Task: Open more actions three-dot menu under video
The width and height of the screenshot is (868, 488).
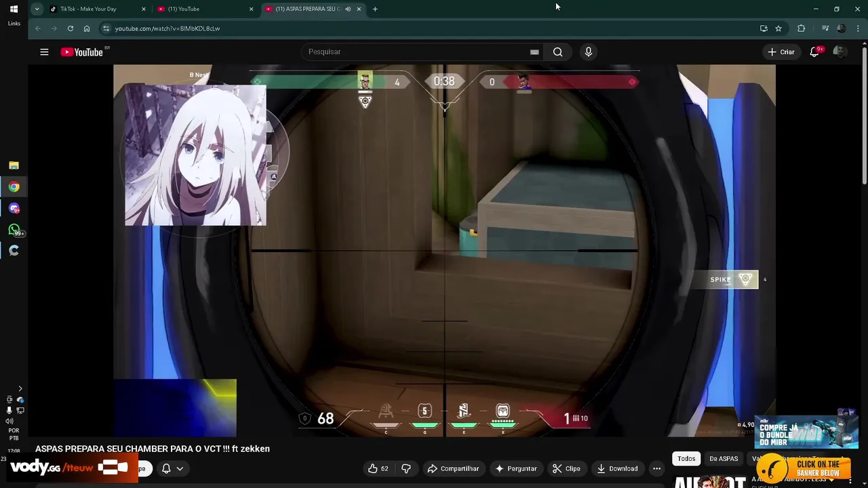Action: (x=656, y=468)
